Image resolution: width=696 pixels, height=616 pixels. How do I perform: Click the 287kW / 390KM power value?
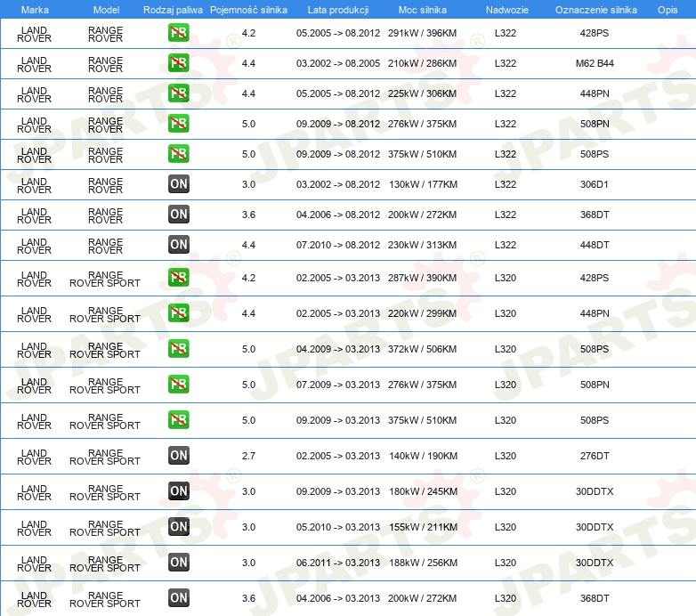point(422,278)
